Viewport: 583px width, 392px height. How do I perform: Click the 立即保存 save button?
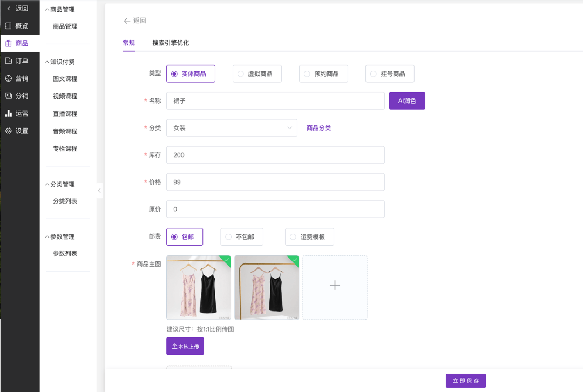[x=465, y=381]
